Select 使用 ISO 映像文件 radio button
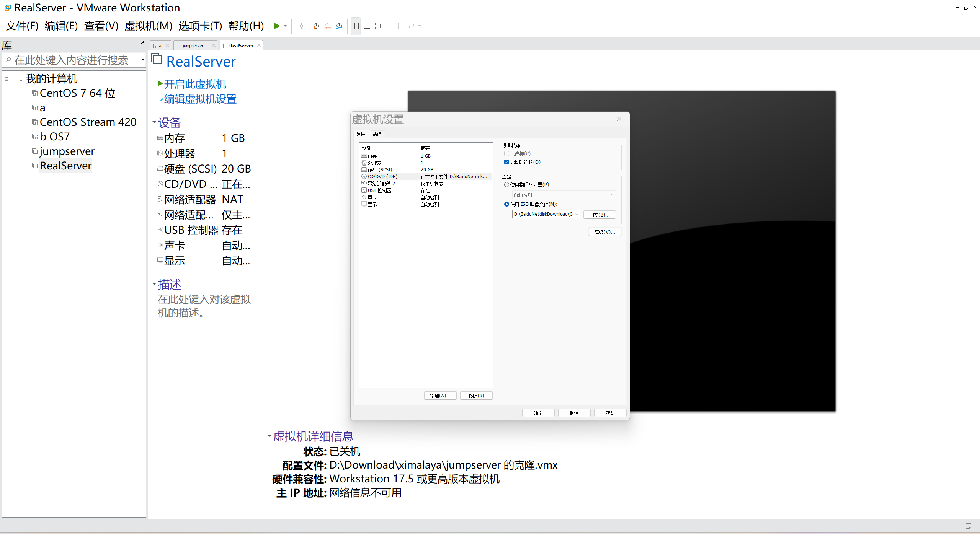This screenshot has width=980, height=534. tap(507, 204)
